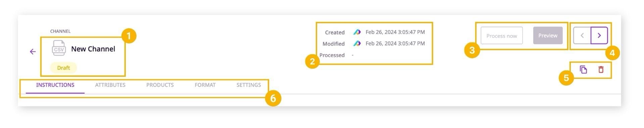Click the CSV file icon
Image resolution: width=644 pixels, height=128 pixels.
pyautogui.click(x=59, y=48)
